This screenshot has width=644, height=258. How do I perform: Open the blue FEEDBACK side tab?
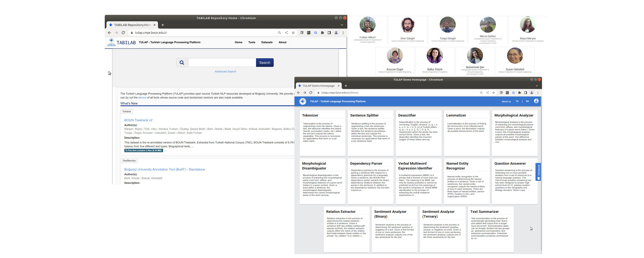pyautogui.click(x=539, y=172)
